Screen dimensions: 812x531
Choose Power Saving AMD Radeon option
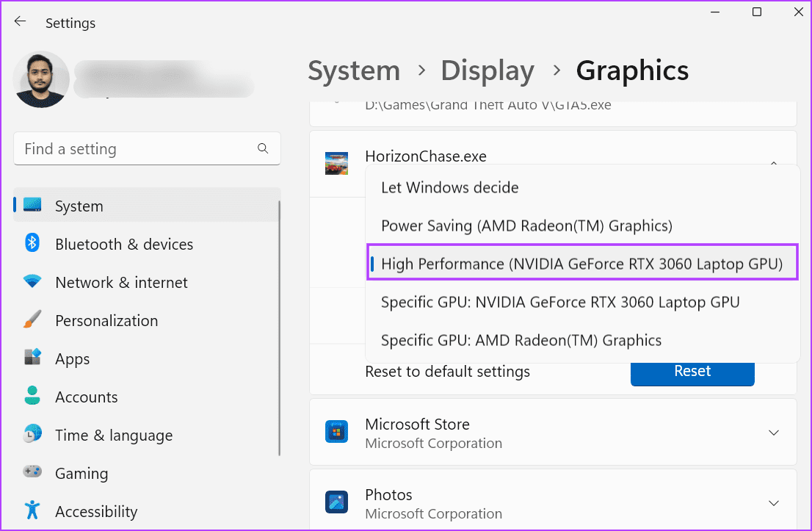point(583,226)
